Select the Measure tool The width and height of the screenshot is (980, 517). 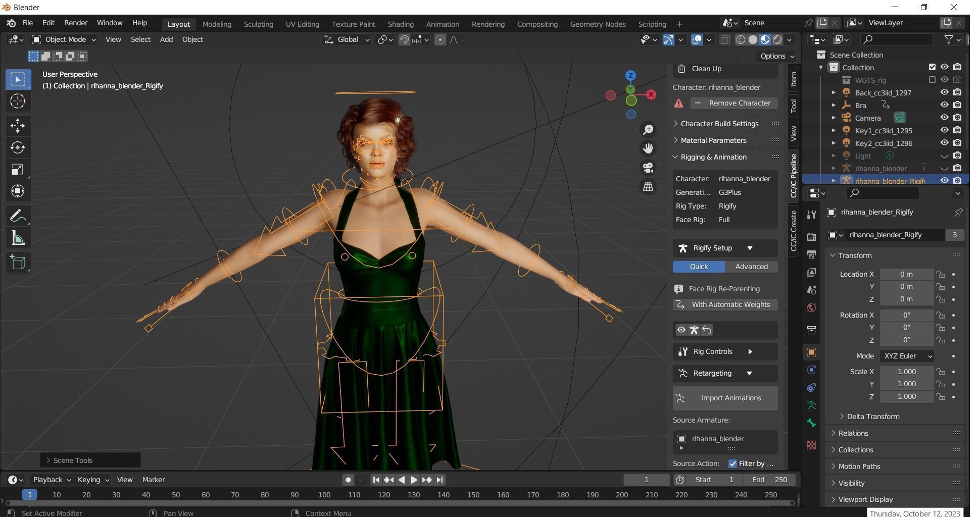(18, 238)
